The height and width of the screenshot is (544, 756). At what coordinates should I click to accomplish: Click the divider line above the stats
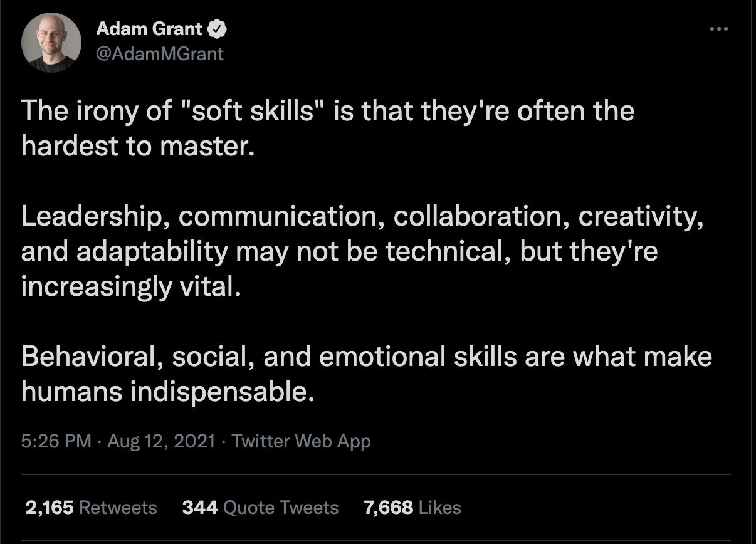pos(376,474)
